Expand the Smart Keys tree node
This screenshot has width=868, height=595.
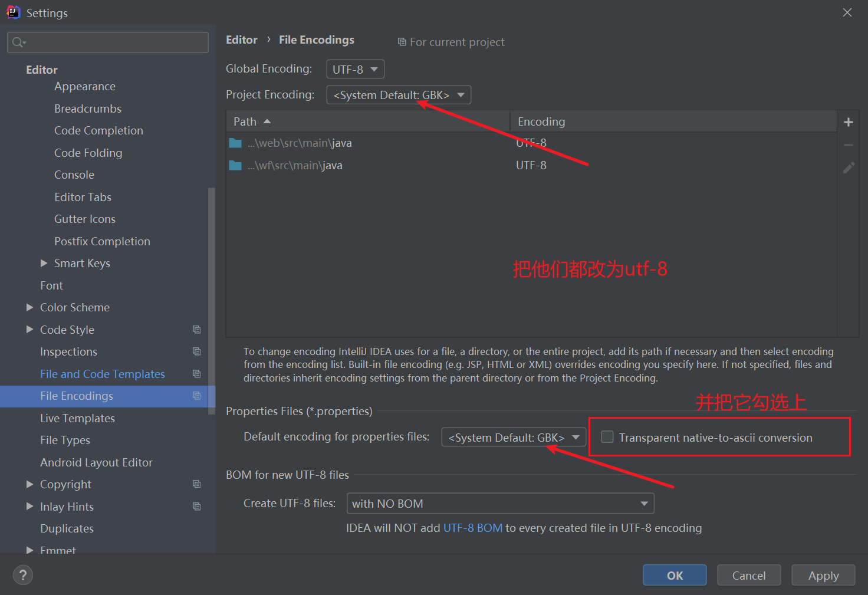point(44,263)
